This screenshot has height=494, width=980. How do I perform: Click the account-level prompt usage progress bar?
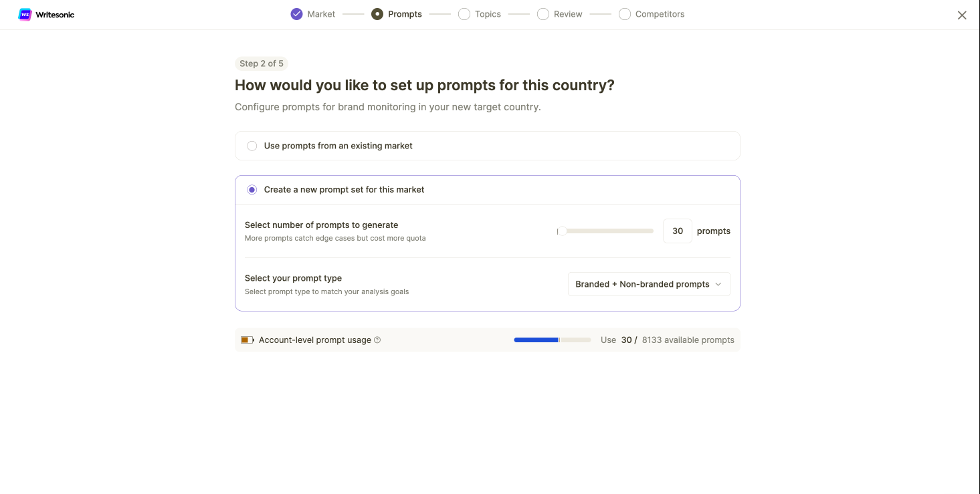(553, 340)
